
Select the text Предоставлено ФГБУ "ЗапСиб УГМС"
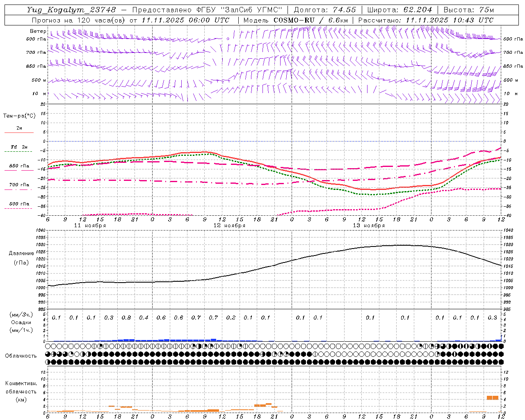[208, 9]
